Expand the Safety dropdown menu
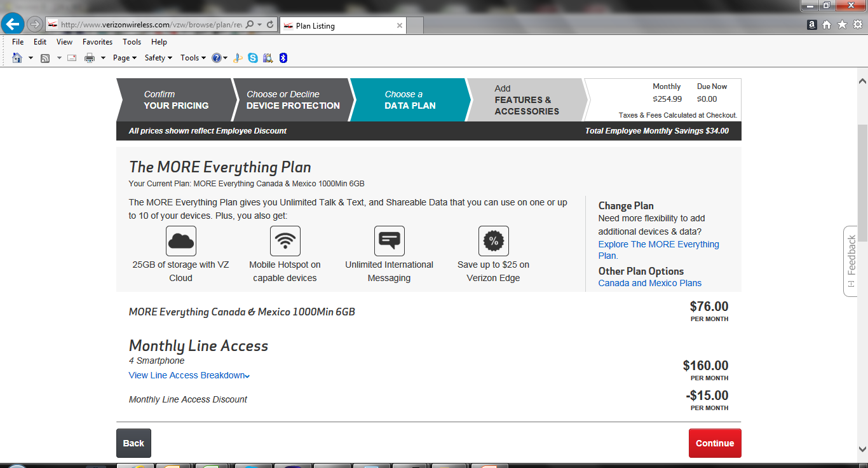 tap(158, 58)
